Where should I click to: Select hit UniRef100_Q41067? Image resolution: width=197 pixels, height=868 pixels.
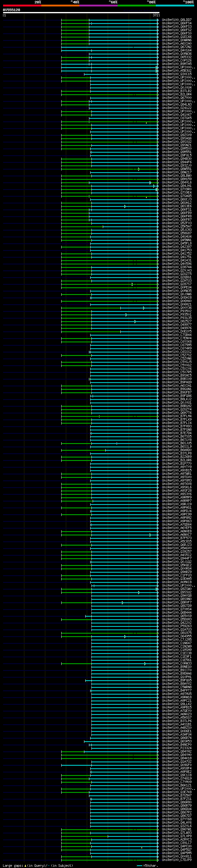click(177, 115)
